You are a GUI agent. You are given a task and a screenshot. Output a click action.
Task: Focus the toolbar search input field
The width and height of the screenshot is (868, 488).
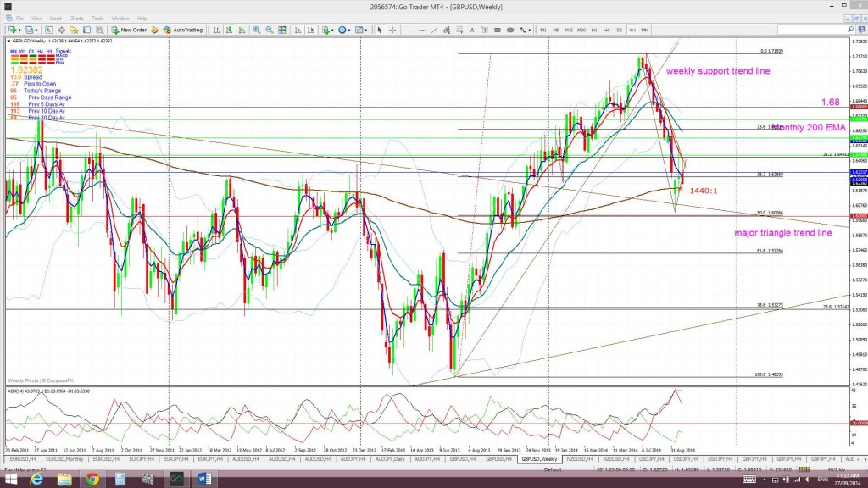[x=811, y=30]
